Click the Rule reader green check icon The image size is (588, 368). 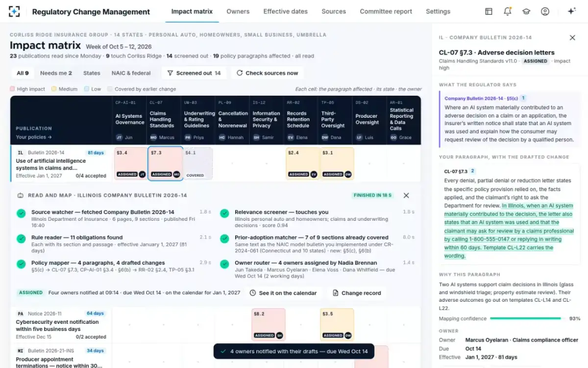tap(21, 238)
